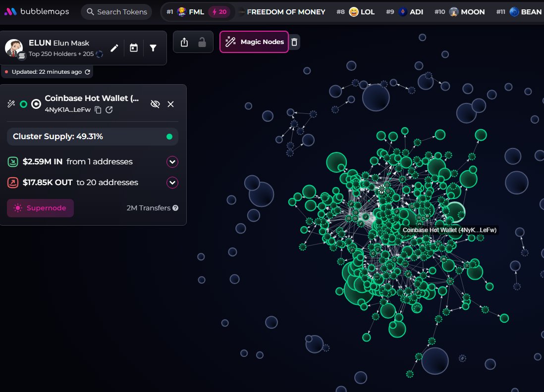Expand the $2.59M IN addresses list
Viewport: 544px width, 392px height.
[172, 162]
